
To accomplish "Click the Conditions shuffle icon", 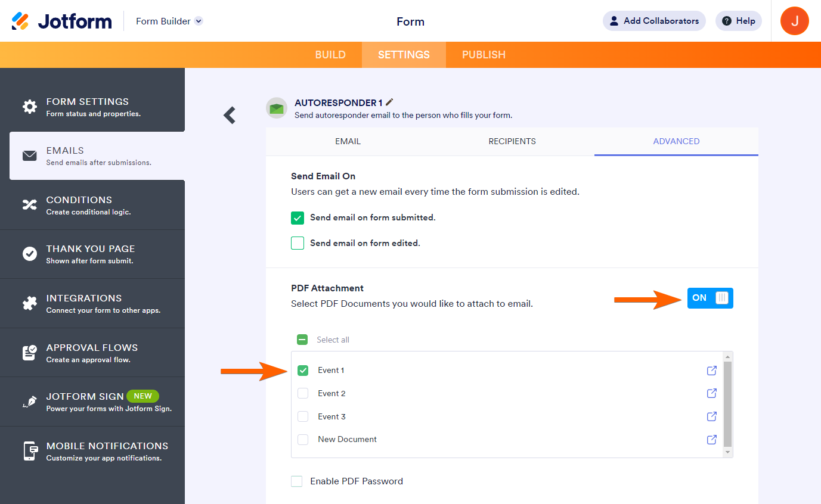I will 29,205.
